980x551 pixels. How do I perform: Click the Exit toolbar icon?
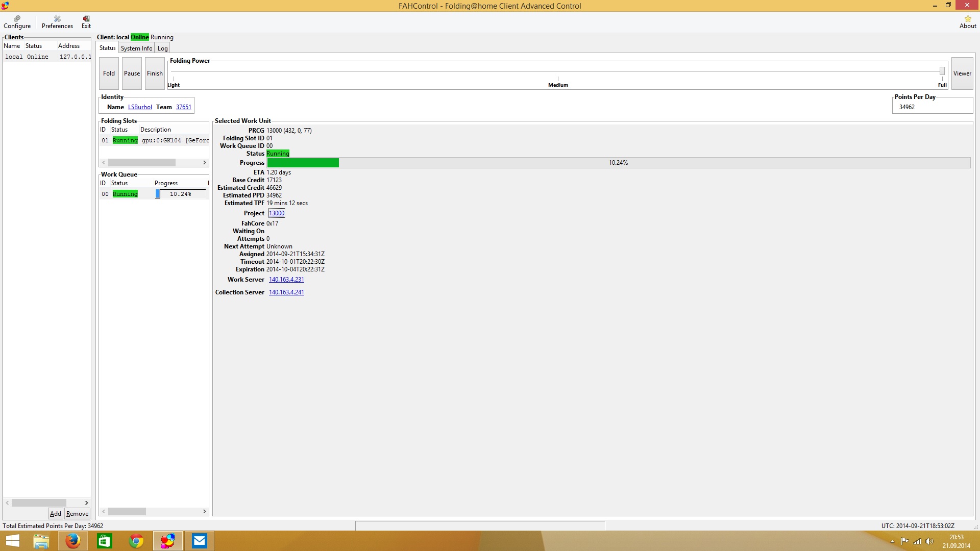[86, 22]
